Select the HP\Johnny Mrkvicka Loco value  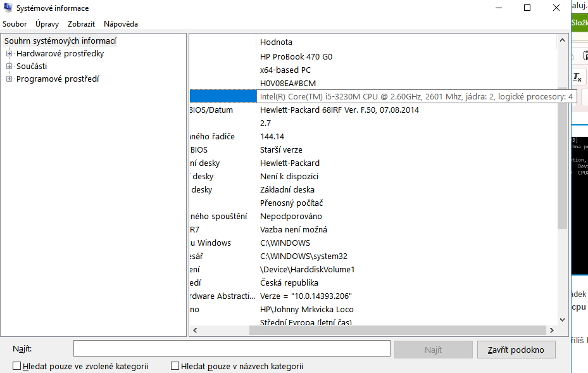coord(307,310)
